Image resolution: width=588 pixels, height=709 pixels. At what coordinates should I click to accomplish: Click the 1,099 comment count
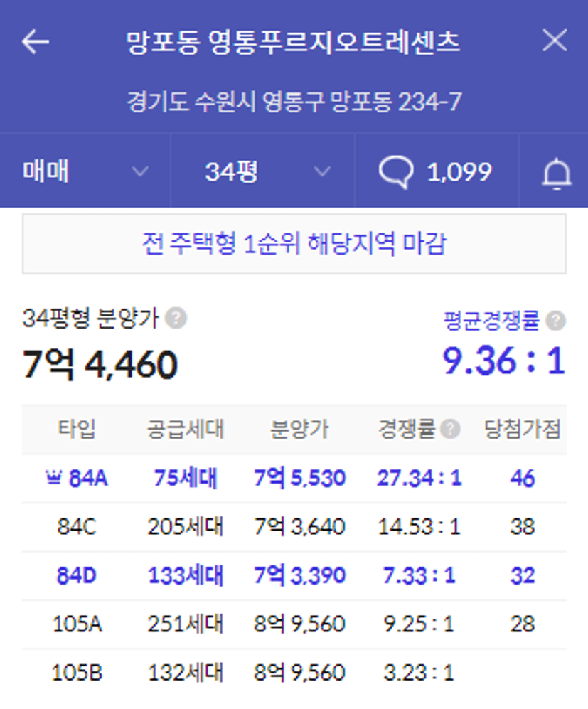(459, 172)
